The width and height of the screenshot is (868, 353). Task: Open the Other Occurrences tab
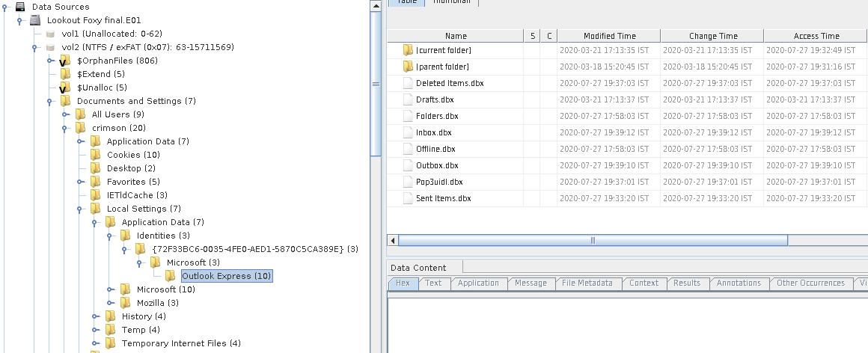coord(810,283)
